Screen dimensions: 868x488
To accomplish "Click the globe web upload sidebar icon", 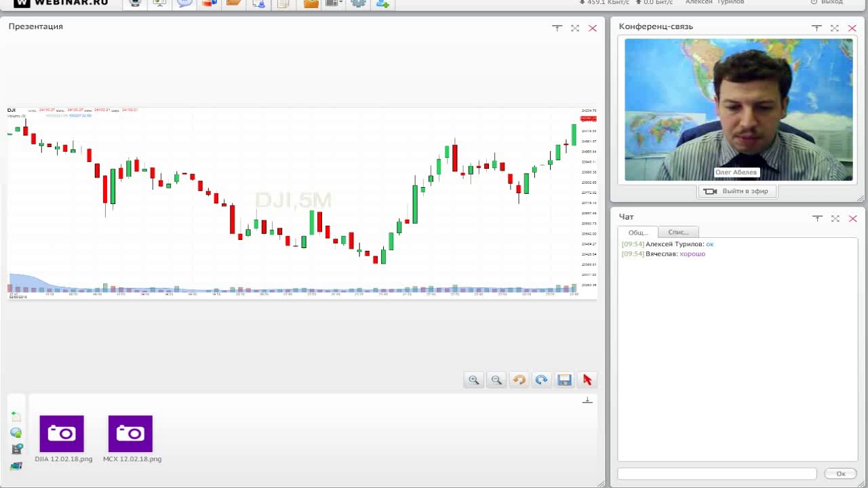I will 16,433.
